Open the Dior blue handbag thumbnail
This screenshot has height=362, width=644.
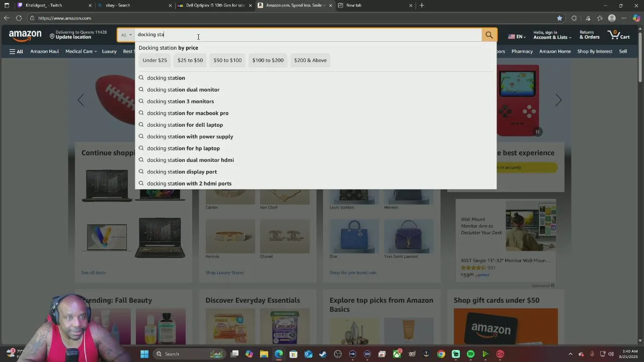pyautogui.click(x=353, y=235)
